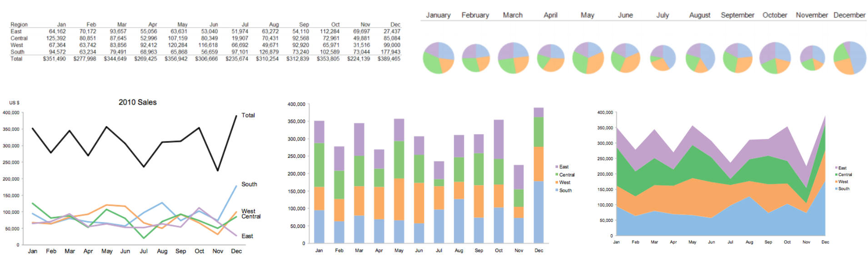Select the September header above pie charts

click(x=737, y=15)
